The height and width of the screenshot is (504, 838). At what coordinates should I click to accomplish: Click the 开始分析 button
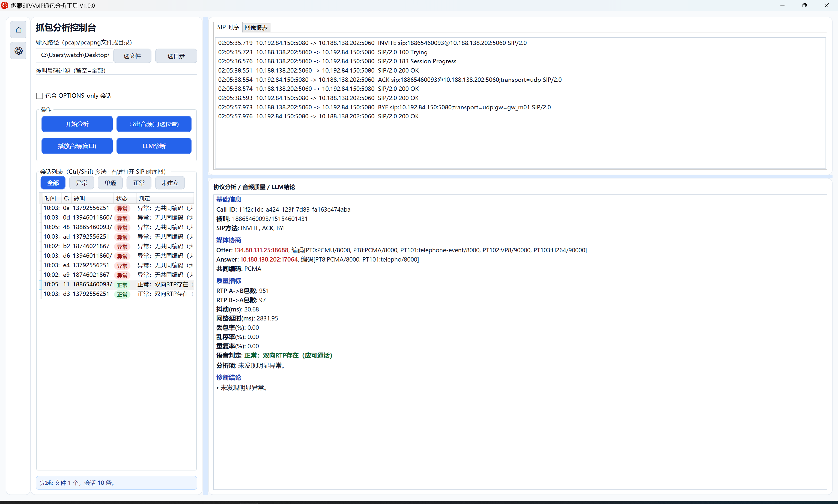(77, 124)
